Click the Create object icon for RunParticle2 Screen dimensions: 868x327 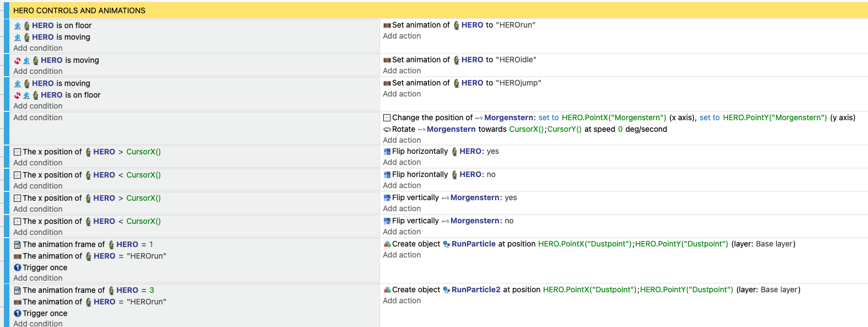pos(387,290)
